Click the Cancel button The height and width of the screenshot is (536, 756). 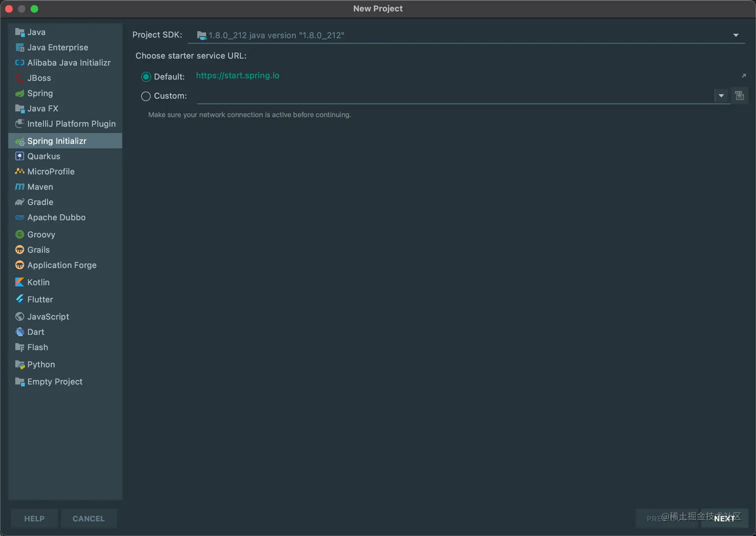88,518
